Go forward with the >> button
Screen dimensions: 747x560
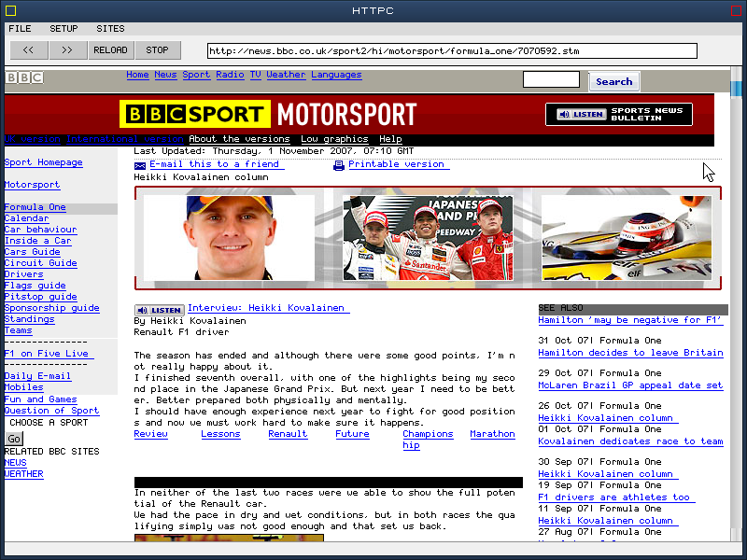67,50
